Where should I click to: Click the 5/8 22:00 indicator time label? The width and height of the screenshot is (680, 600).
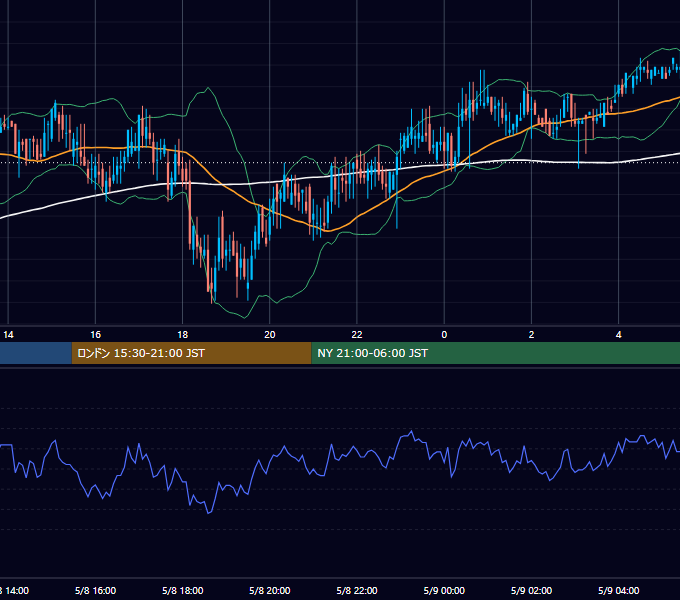[357, 590]
